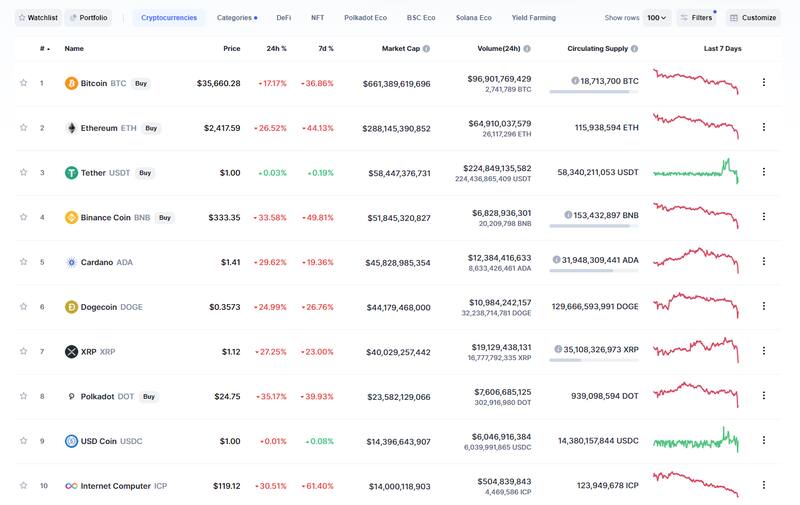Screen dimensions: 800x505
Task: Open the XRP coin page link
Action: [90, 352]
